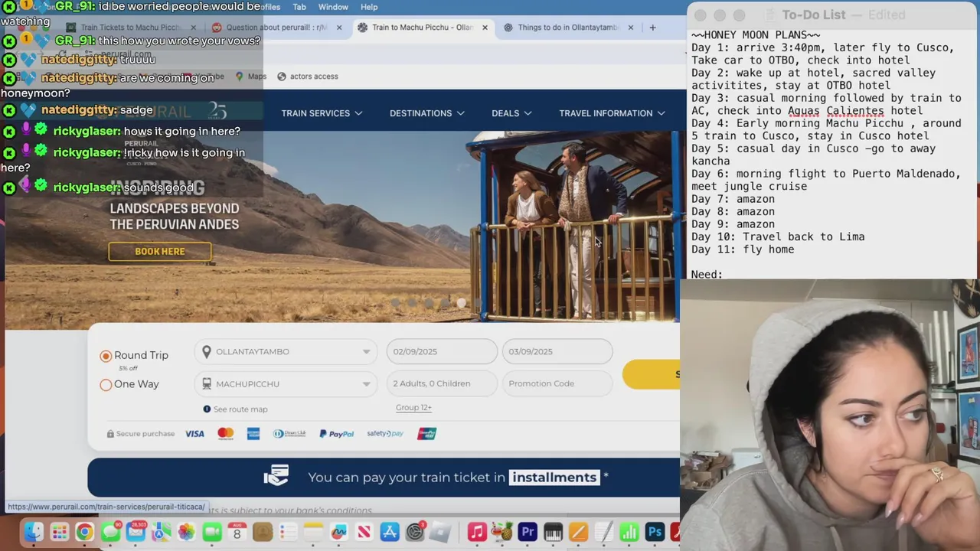Open Adobe Premiere Pro in the dock
This screenshot has height=551, width=980.
(x=528, y=532)
